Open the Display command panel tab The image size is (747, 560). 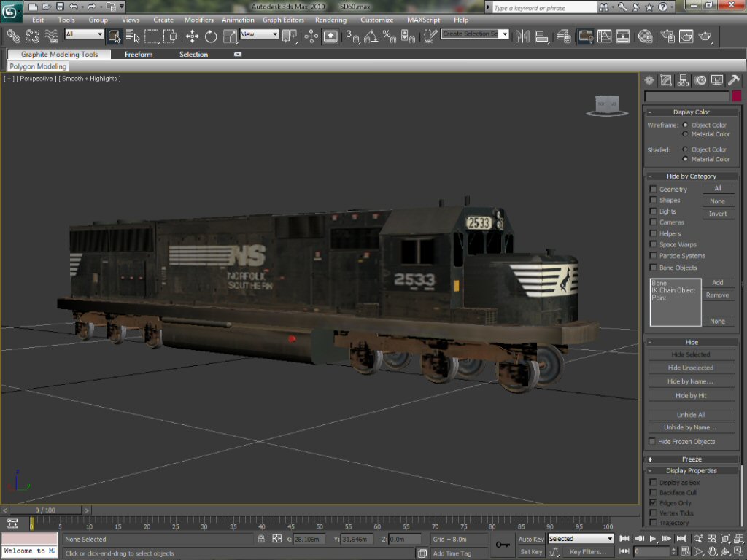(x=717, y=80)
